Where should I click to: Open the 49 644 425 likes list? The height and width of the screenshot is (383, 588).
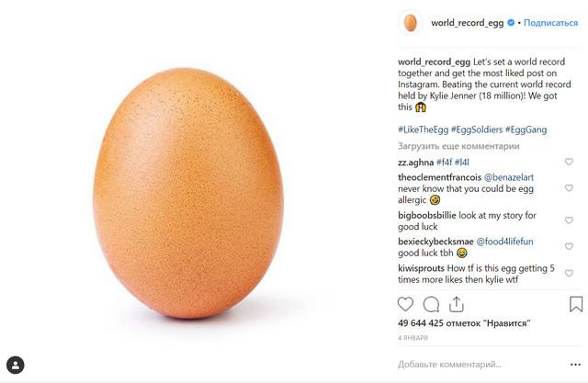464,323
